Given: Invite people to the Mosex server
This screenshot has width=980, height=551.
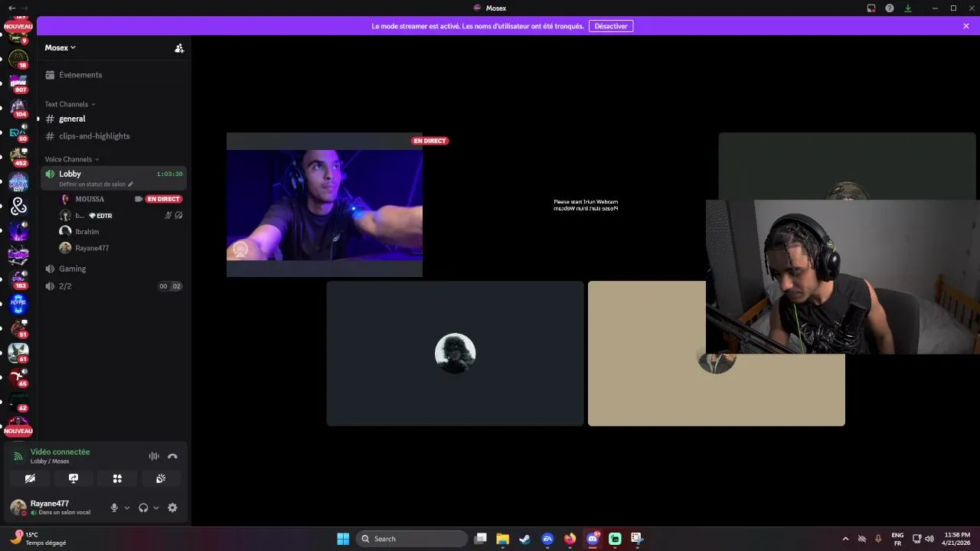Looking at the screenshot, I should point(179,47).
